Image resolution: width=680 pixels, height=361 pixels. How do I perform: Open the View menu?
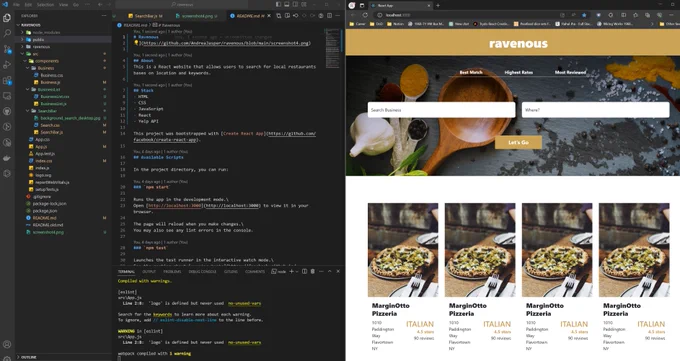[63, 4]
